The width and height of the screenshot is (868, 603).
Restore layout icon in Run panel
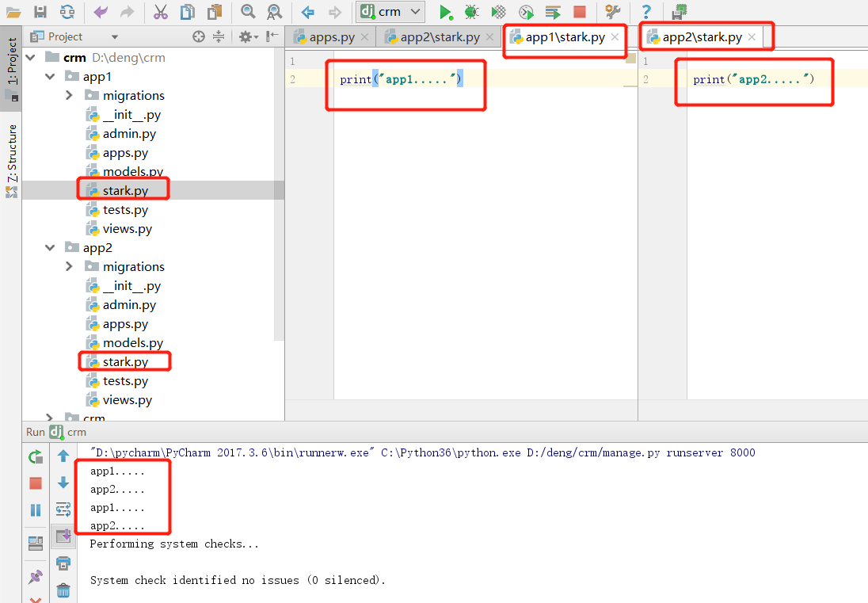click(x=36, y=544)
